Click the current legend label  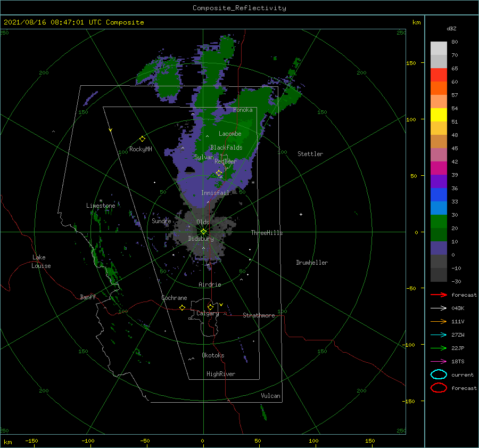click(463, 375)
